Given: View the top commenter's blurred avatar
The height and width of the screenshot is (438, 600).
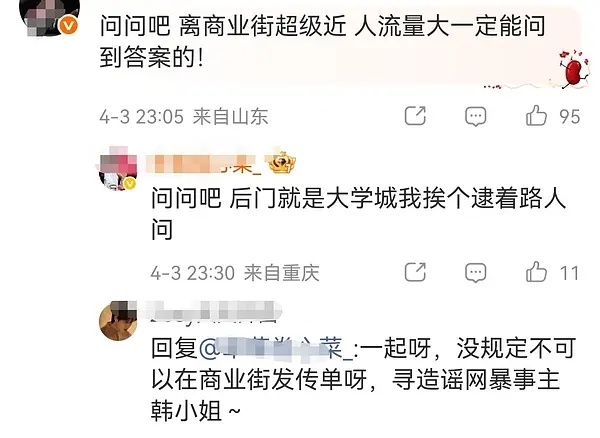Looking at the screenshot, I should [x=48, y=17].
